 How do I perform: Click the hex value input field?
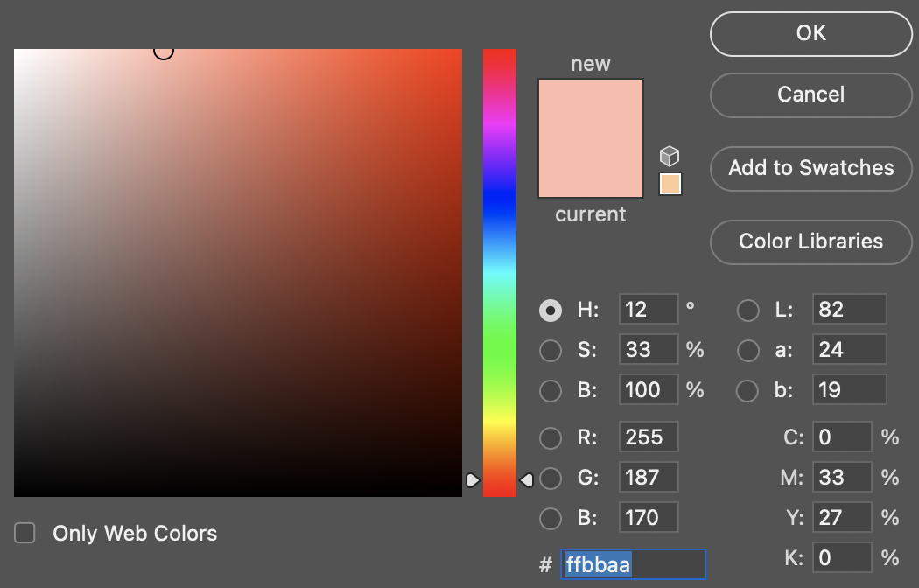tap(633, 564)
